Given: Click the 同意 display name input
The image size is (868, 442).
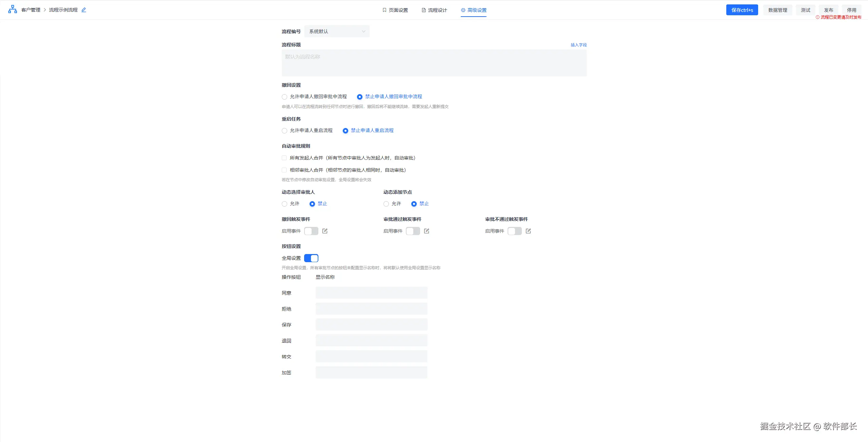Looking at the screenshot, I should click(x=371, y=293).
